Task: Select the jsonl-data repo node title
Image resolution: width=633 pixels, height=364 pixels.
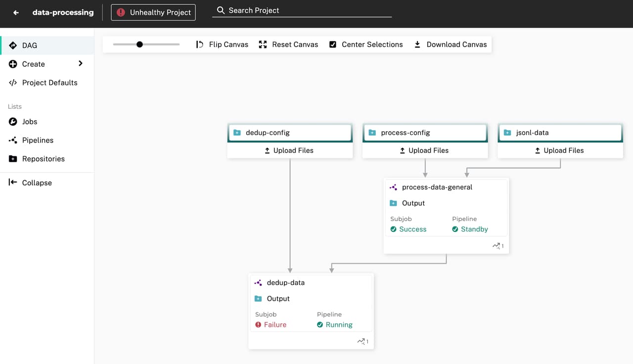Action: click(532, 133)
